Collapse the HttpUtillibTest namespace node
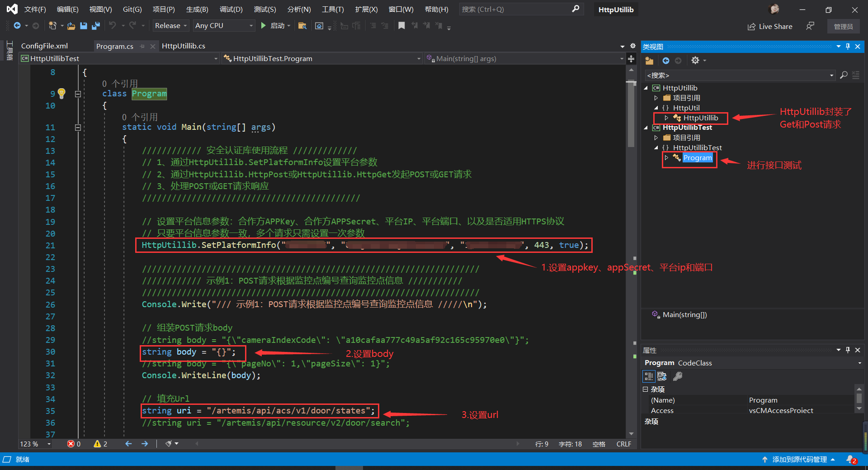The height and width of the screenshot is (470, 868). pos(656,148)
